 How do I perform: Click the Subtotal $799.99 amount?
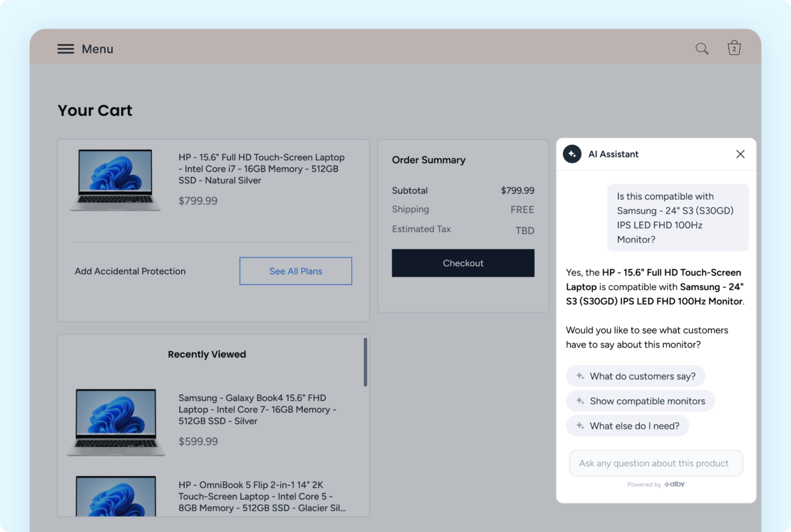[x=518, y=190]
